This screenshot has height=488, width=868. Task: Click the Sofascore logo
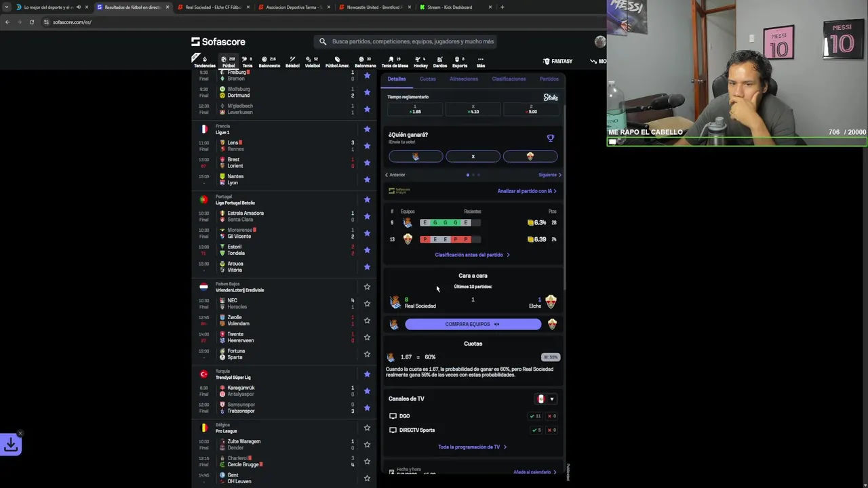(x=218, y=41)
